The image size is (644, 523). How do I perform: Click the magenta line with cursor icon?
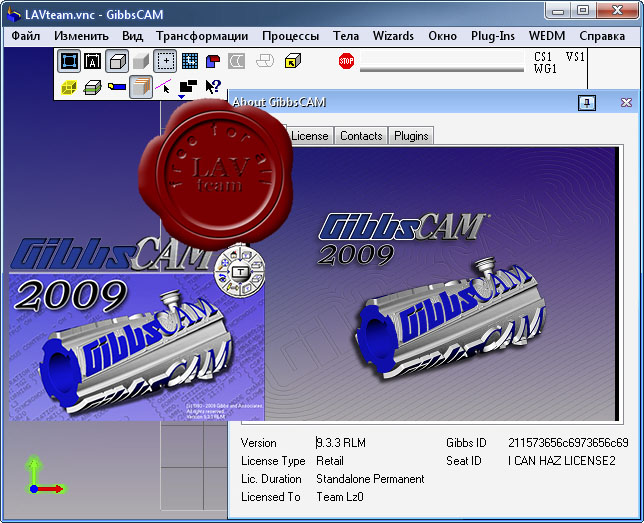[x=163, y=87]
